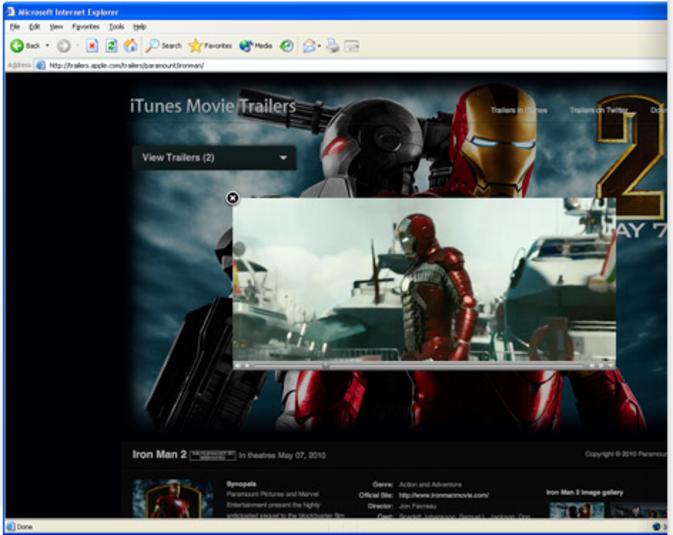
Task: Toggle the video volume icon
Action: coord(237,365)
